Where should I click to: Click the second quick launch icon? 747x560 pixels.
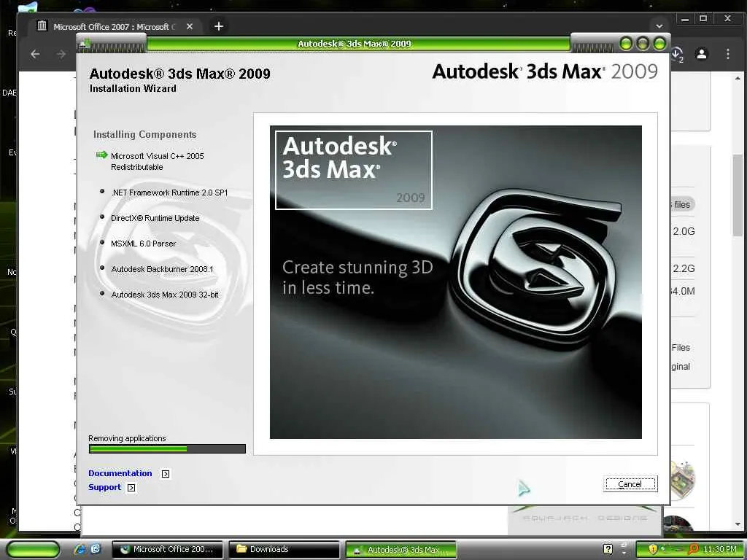pyautogui.click(x=96, y=549)
